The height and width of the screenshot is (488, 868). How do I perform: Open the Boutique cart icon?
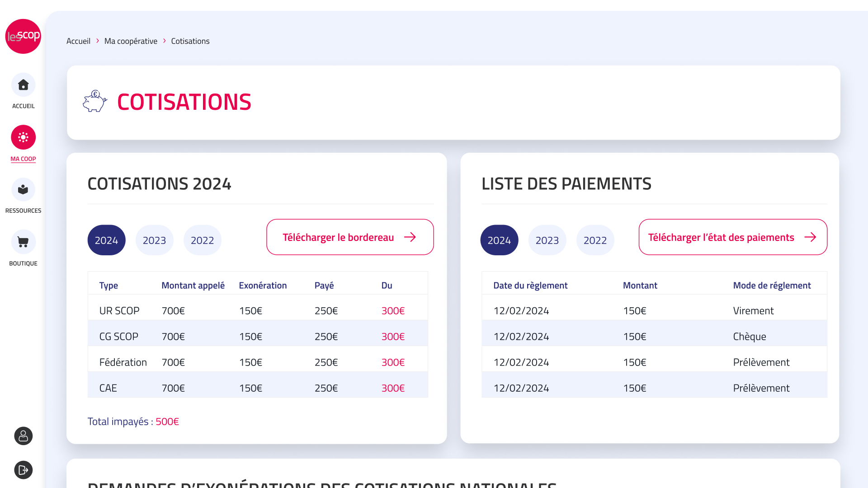(23, 242)
